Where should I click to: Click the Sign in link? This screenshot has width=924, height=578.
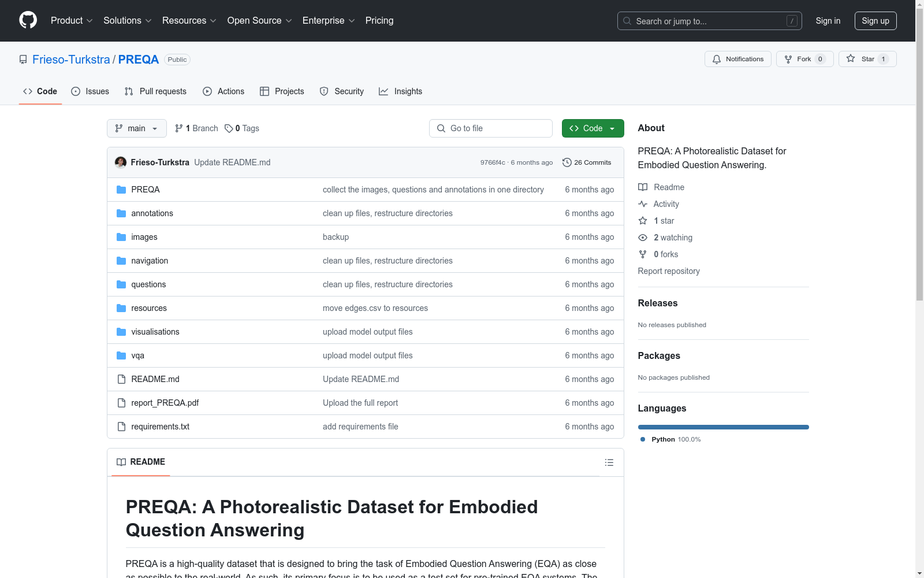[828, 21]
